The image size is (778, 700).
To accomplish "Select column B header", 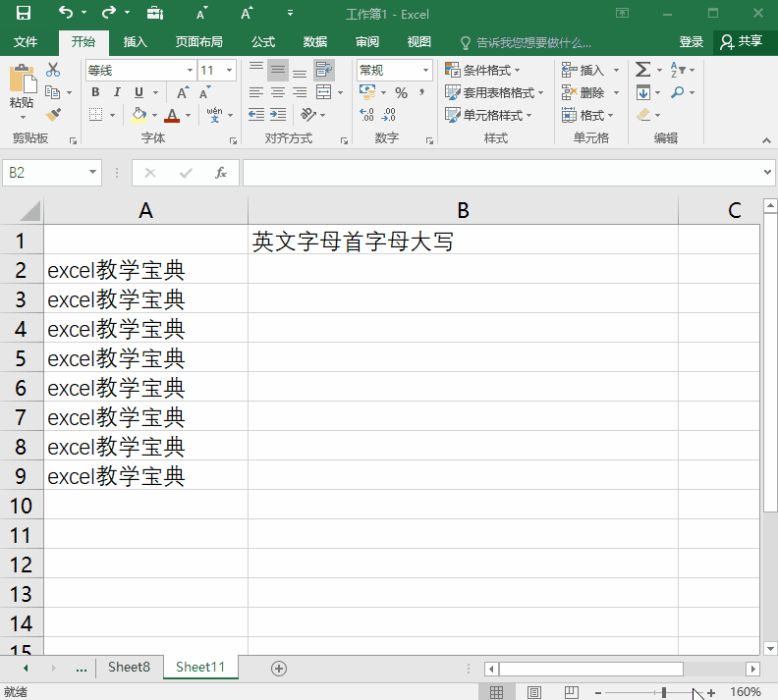I will pyautogui.click(x=463, y=211).
